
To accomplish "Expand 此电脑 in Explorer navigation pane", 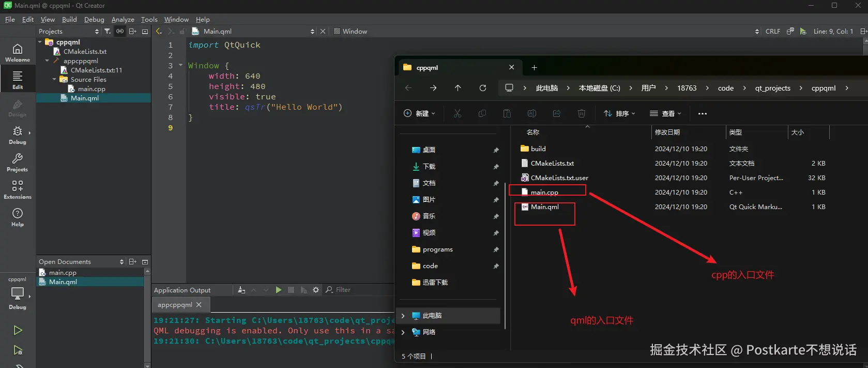I will [x=403, y=315].
